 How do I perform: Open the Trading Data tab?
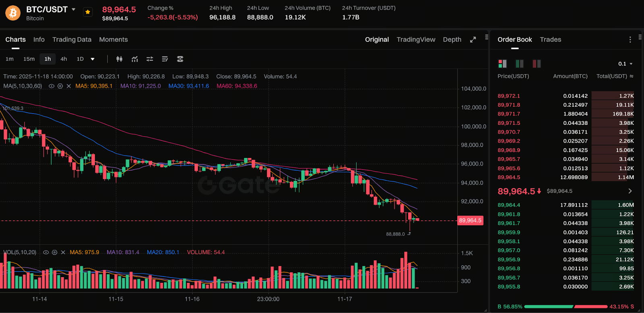[72, 39]
